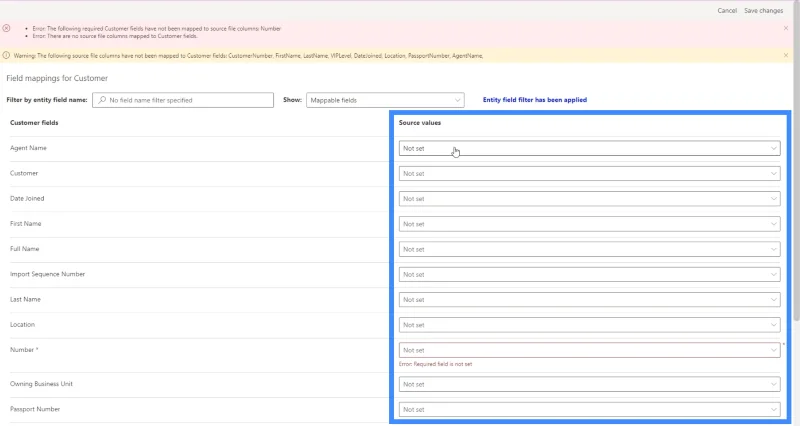Click the entity field name filter box
The height and width of the screenshot is (426, 800).
pos(183,100)
